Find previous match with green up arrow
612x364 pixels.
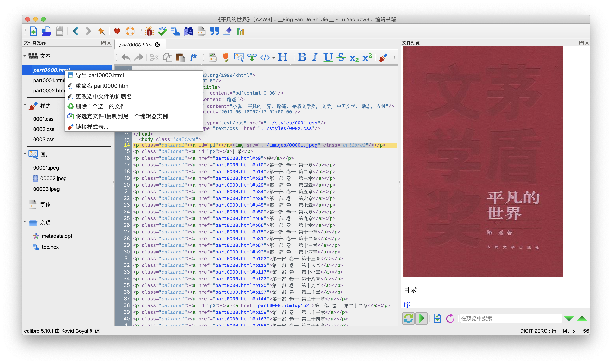point(582,318)
